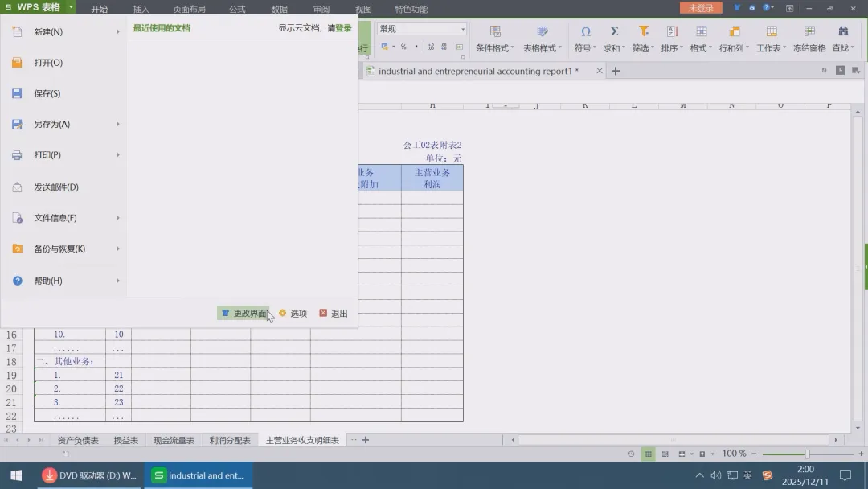
Task: Click the 行和列 rows and columns icon
Action: [735, 31]
